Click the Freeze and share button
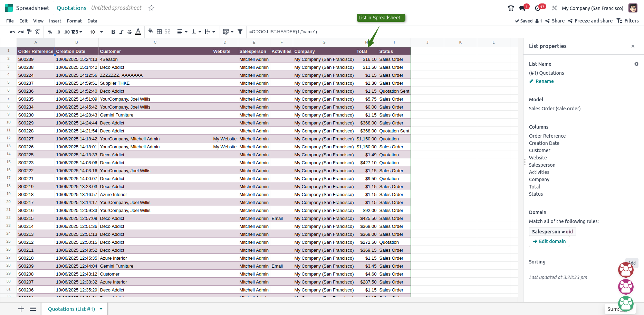644x315 pixels. 590,21
